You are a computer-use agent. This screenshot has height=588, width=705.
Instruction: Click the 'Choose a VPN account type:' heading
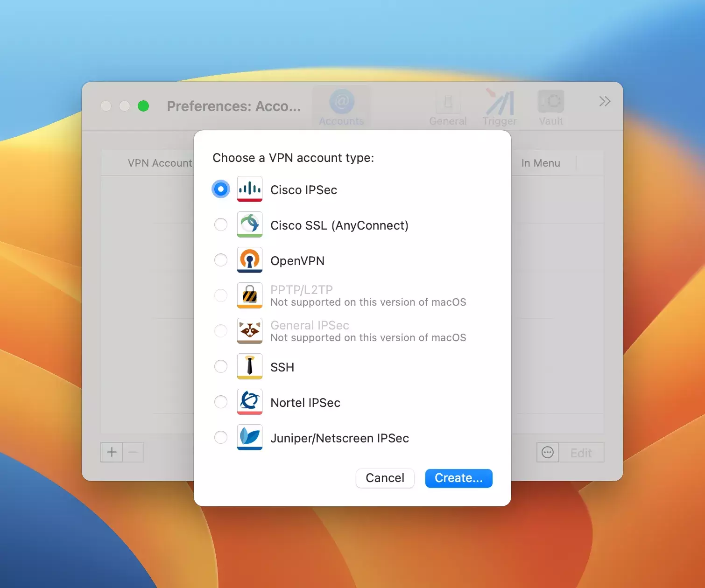point(293,158)
